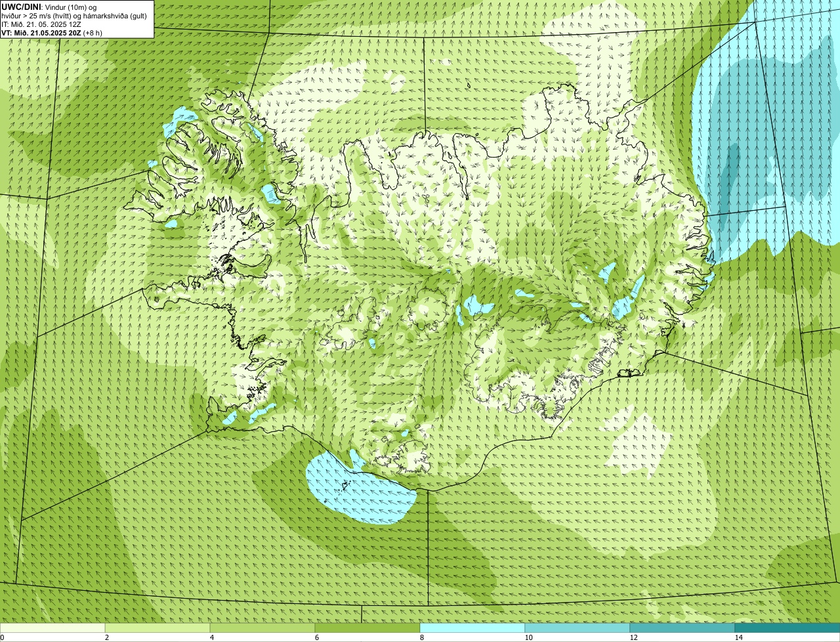Image resolution: width=840 pixels, height=642 pixels.
Task: Click the colorbar tick label '8'
Action: (421, 637)
